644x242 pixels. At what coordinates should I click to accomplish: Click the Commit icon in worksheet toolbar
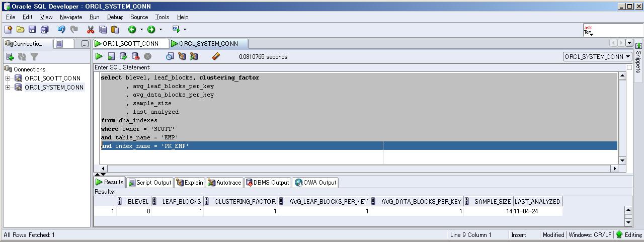click(x=123, y=56)
